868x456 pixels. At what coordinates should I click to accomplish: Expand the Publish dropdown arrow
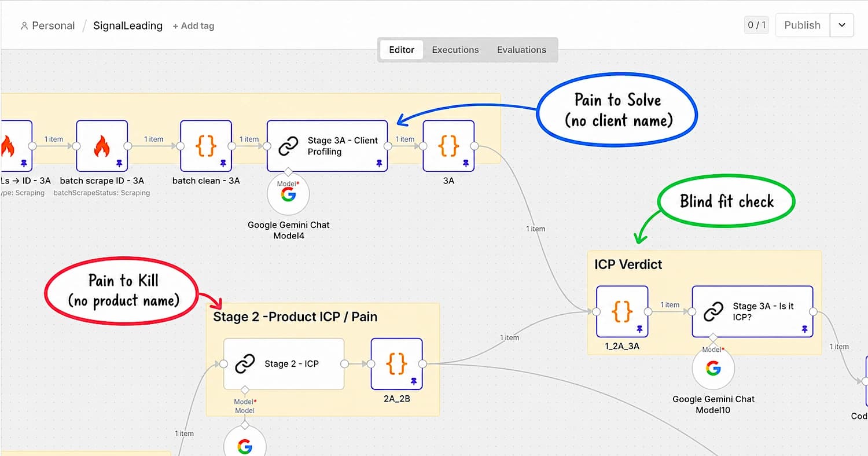[x=842, y=25]
